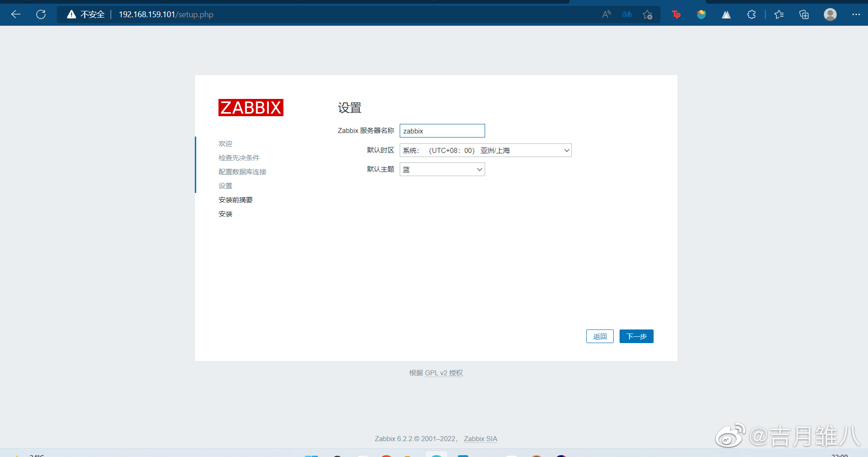Open the white triangle extension icon

click(726, 15)
